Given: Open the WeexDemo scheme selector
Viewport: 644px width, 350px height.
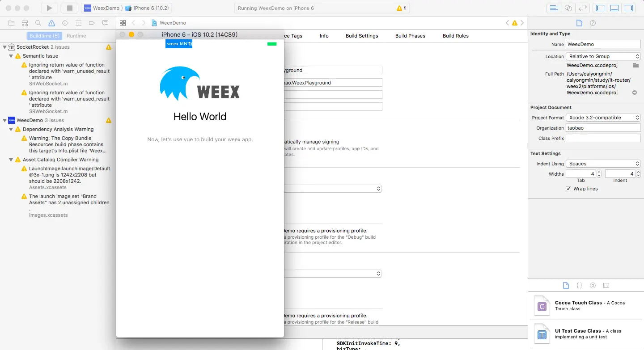Looking at the screenshot, I should pos(102,8).
